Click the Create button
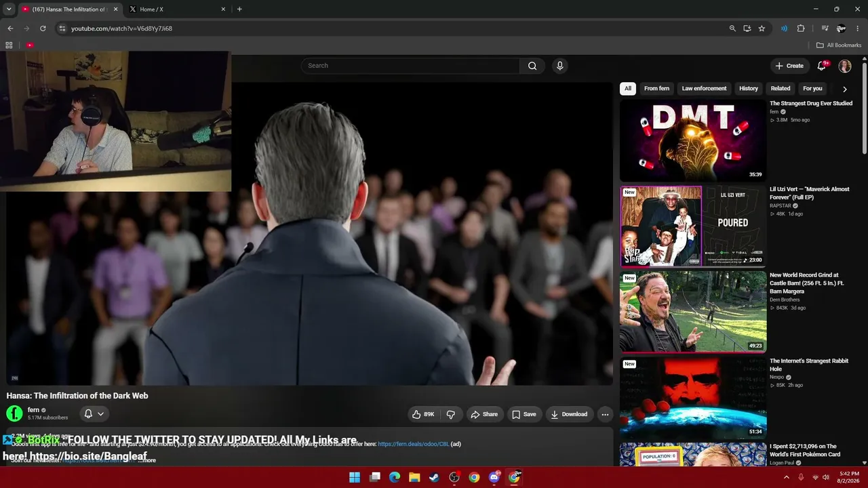 [789, 66]
